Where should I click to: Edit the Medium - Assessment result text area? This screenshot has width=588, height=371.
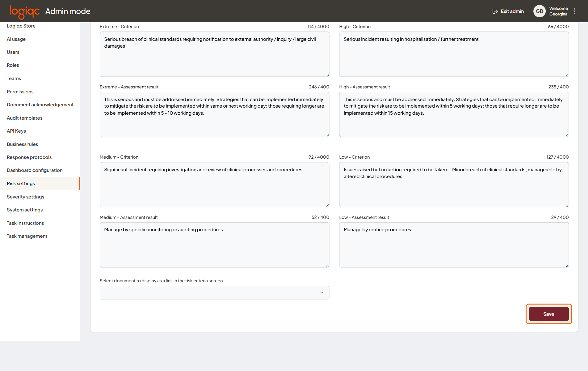[x=214, y=245]
